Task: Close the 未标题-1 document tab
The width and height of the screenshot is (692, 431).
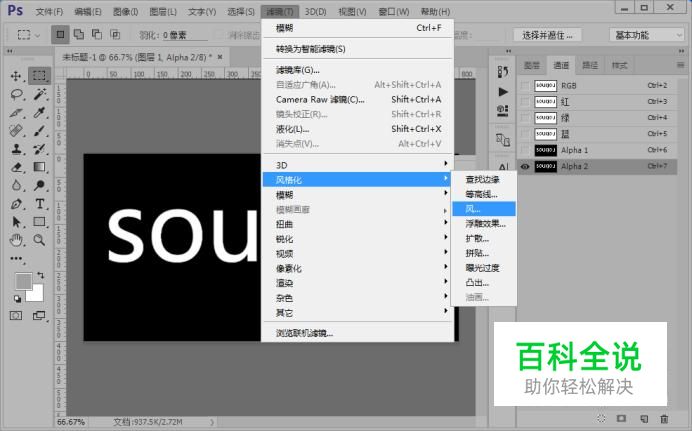Action: 220,57
